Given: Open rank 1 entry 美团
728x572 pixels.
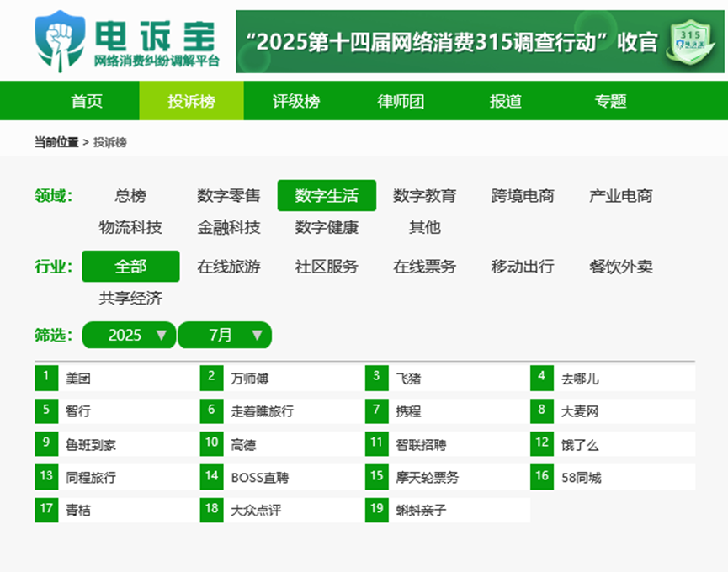Looking at the screenshot, I should tap(117, 379).
